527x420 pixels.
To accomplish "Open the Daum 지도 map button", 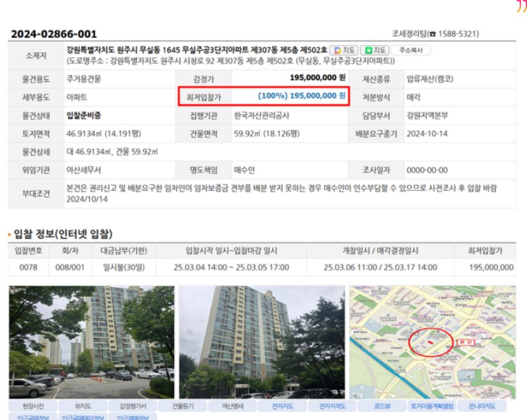I will point(344,50).
